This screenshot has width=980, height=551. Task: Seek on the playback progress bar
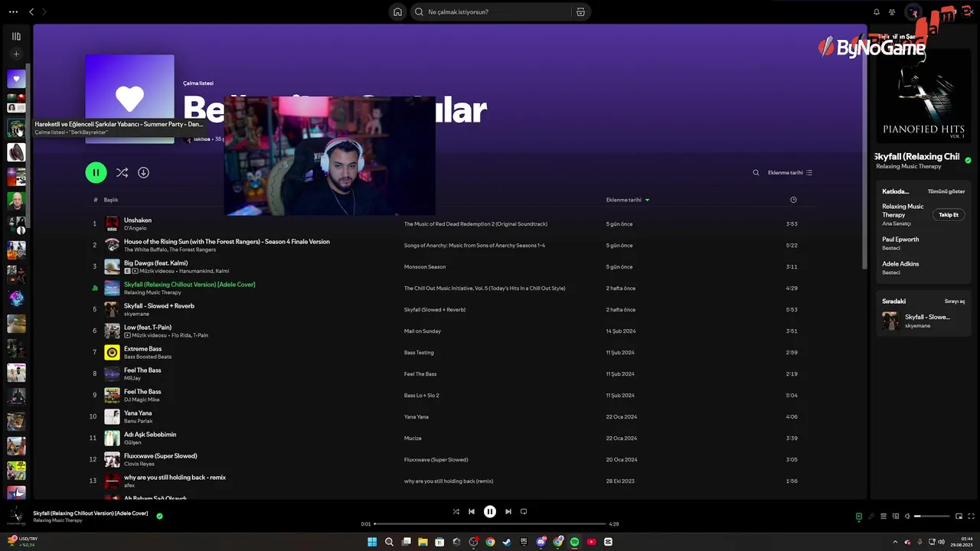point(490,524)
